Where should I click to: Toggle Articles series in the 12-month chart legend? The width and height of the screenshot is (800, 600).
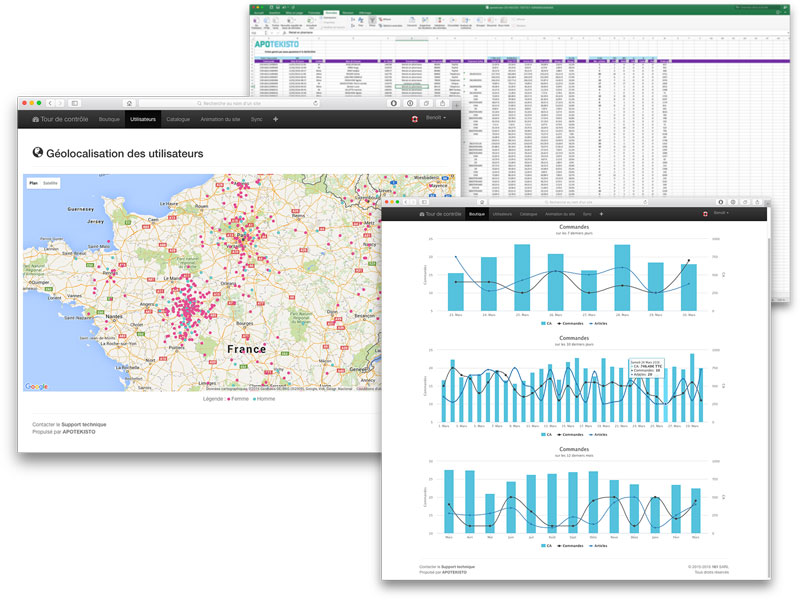point(598,546)
